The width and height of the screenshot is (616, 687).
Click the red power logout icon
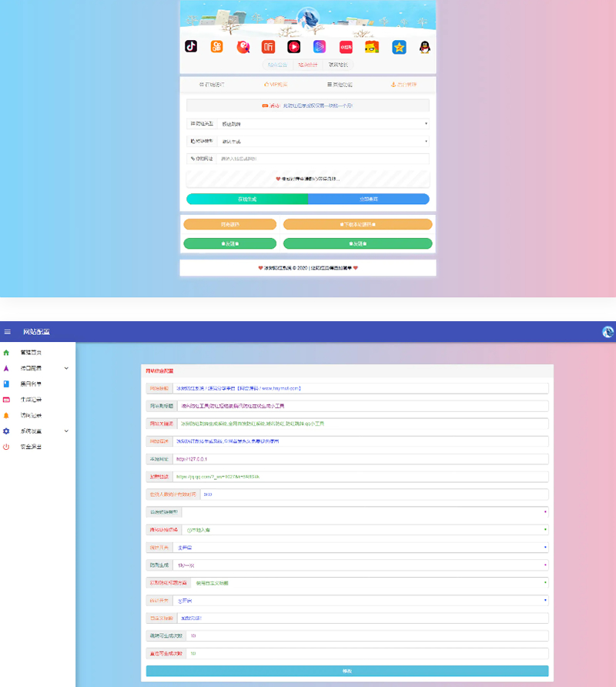(x=7, y=447)
